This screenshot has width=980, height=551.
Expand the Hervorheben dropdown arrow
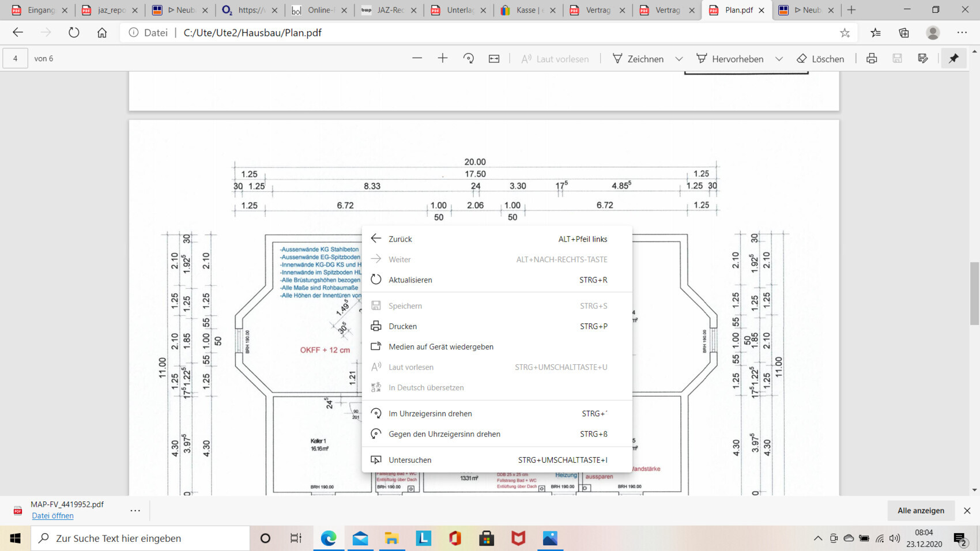(x=779, y=58)
